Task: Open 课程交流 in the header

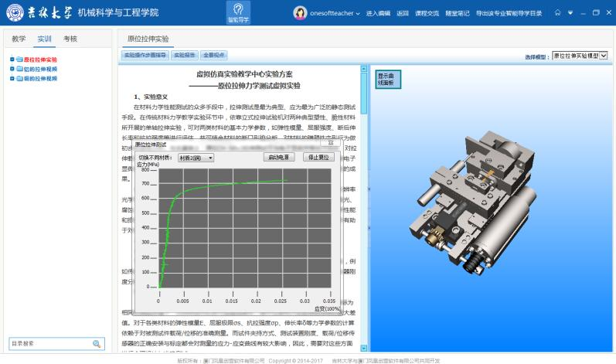Action: (x=427, y=13)
